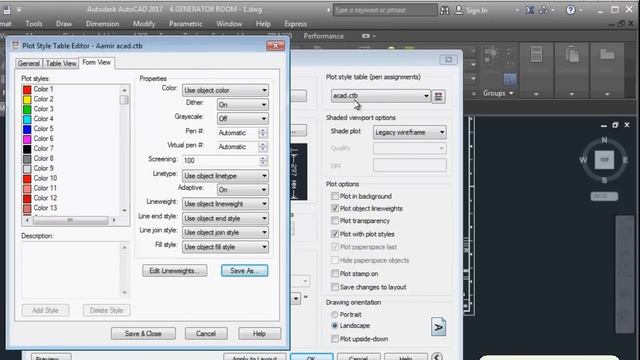The width and height of the screenshot is (640, 360).
Task: Enable Plot in background checkbox
Action: tap(335, 196)
